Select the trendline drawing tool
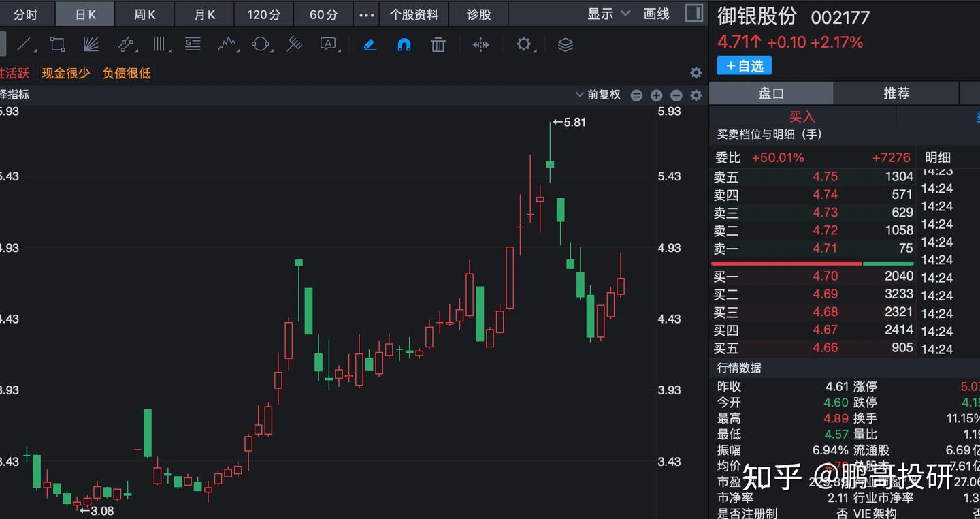This screenshot has height=519, width=980. (24, 44)
